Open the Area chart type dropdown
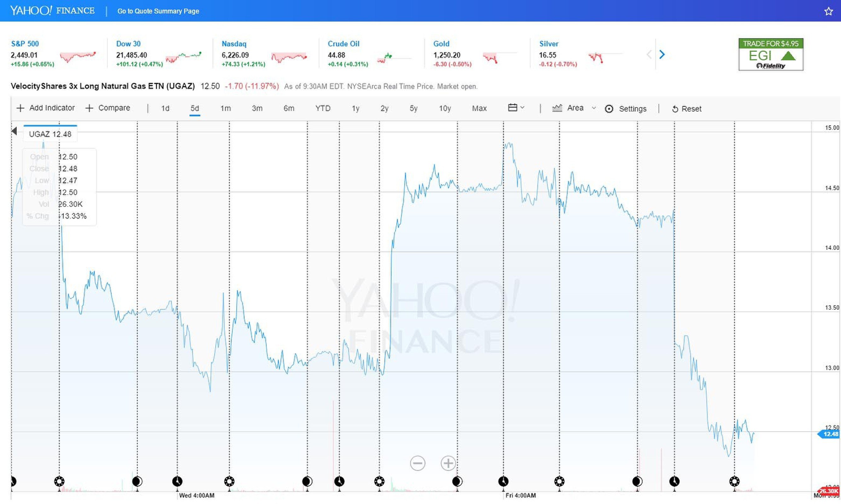 point(574,108)
